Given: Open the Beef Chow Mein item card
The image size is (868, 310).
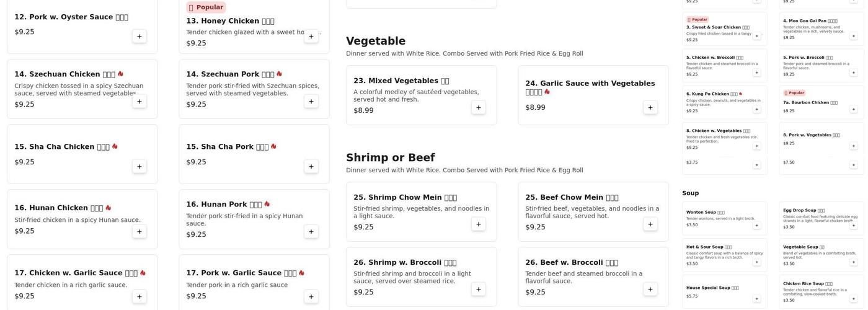Looking at the screenshot, I should click(593, 211).
